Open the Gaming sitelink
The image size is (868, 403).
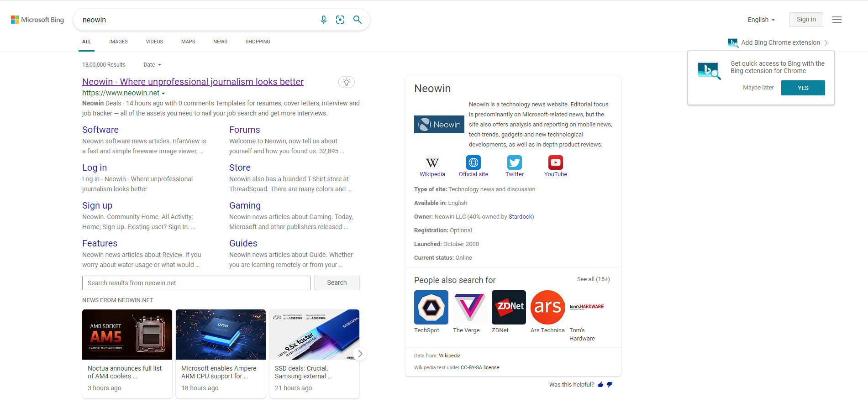pyautogui.click(x=245, y=205)
